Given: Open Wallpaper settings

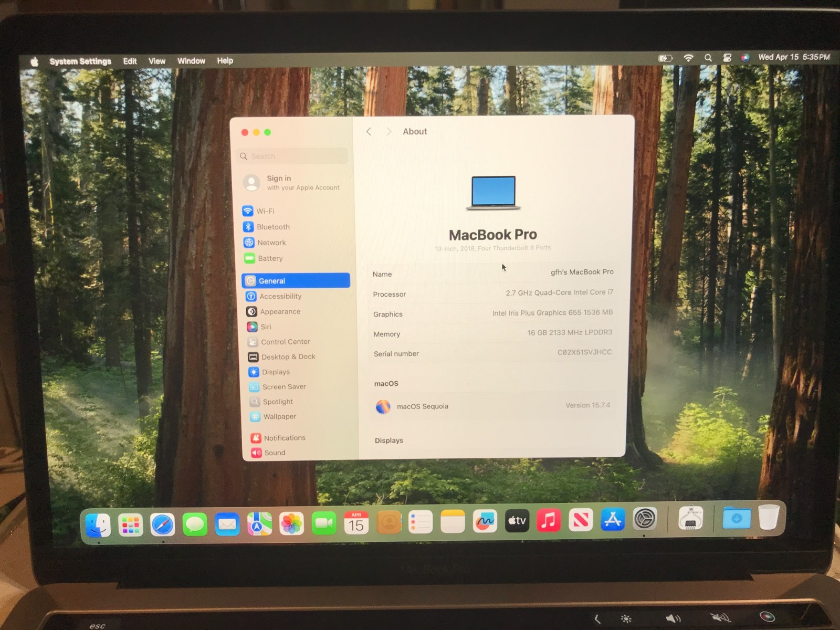Looking at the screenshot, I should 274,416.
